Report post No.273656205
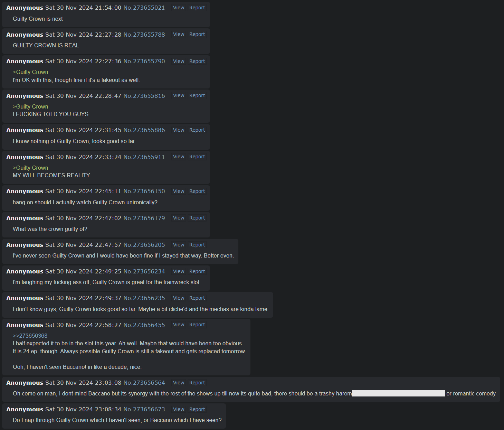 point(197,245)
